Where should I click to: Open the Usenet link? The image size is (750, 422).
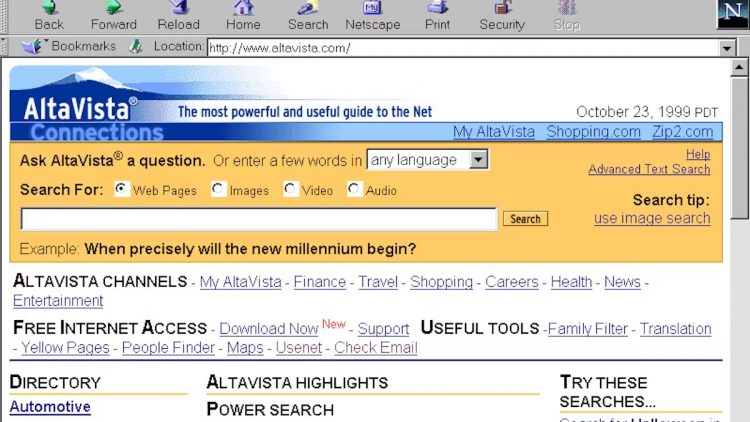coord(298,347)
